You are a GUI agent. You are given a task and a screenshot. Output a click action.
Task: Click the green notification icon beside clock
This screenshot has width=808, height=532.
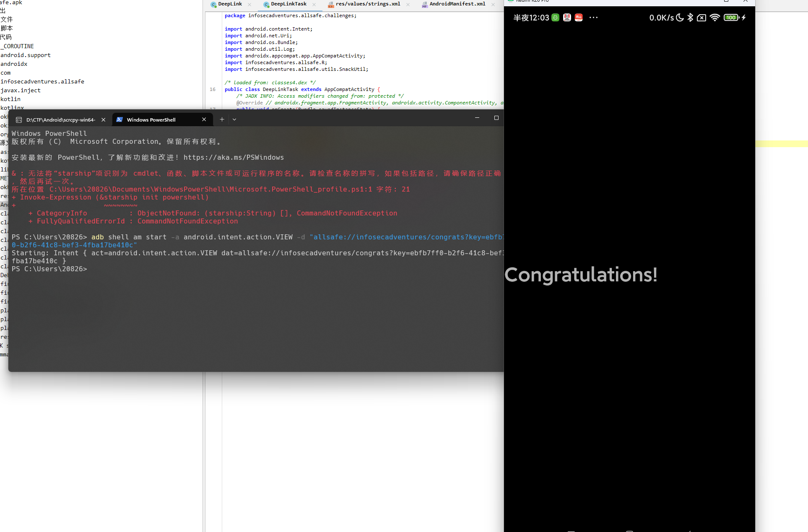[555, 18]
